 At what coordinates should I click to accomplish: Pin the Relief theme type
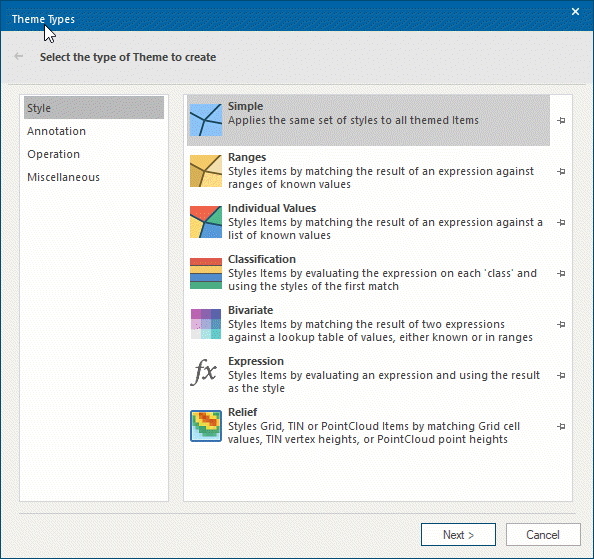tap(561, 426)
